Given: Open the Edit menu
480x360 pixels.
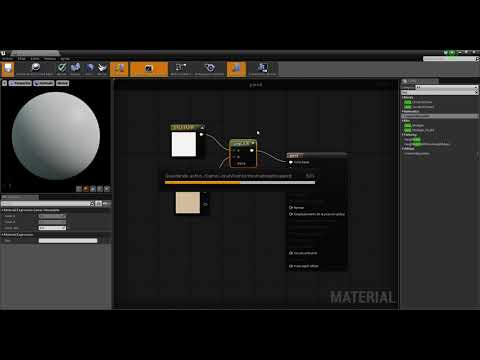Looking at the screenshot, I should tap(21, 59).
